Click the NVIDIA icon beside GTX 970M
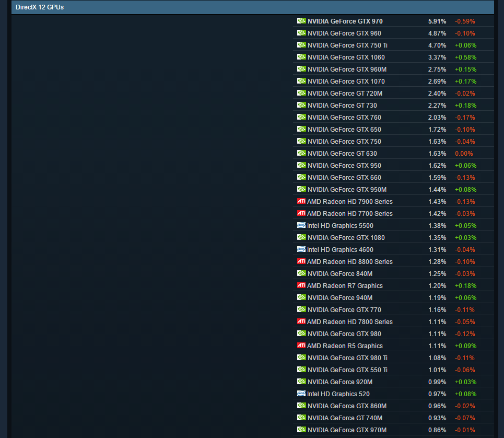This screenshot has height=438, width=504. [301, 429]
